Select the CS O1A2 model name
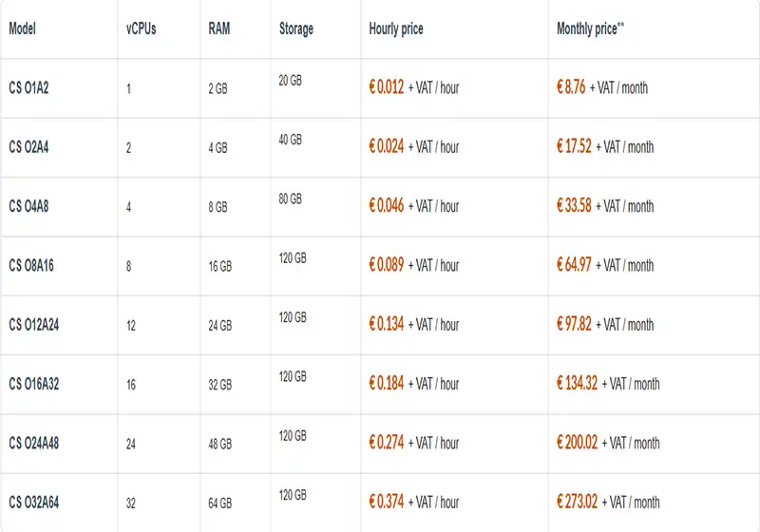 (30, 87)
